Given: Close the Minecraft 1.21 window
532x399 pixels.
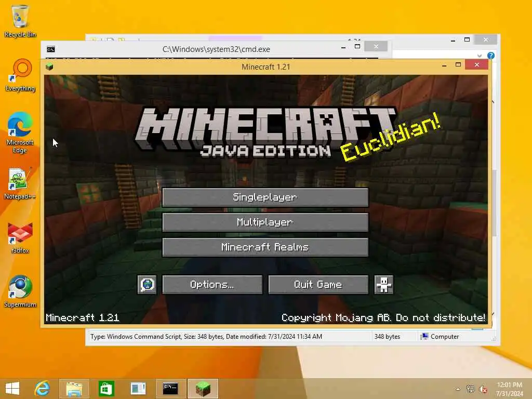Looking at the screenshot, I should (x=477, y=64).
